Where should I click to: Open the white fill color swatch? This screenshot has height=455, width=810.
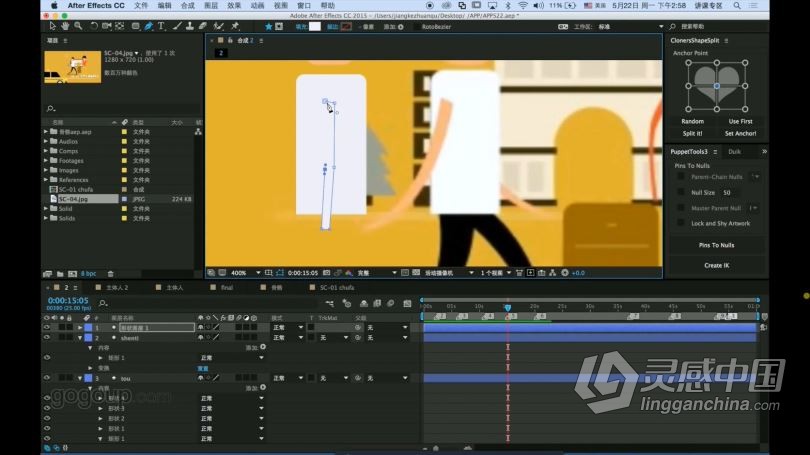pos(315,26)
